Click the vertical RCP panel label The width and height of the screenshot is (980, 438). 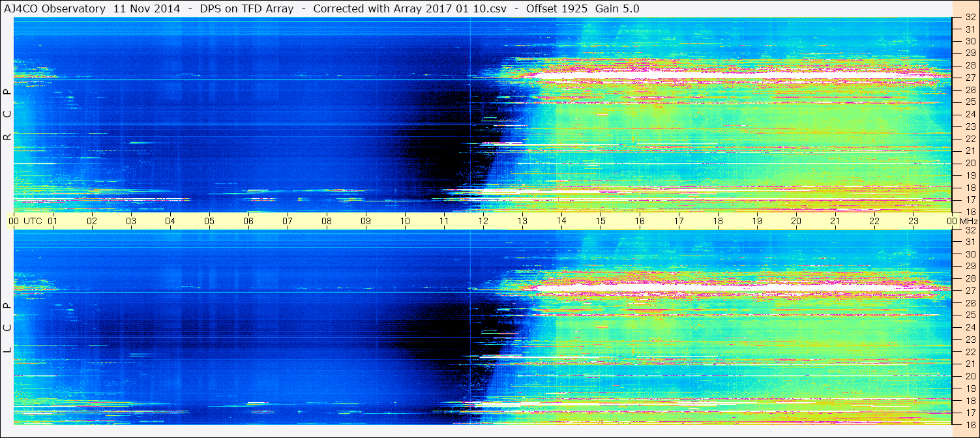pos(8,115)
